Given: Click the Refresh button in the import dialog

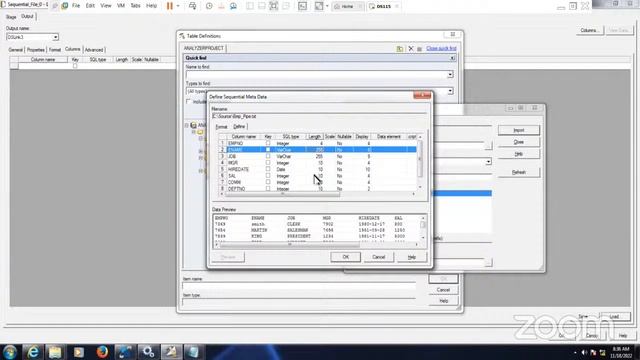Looking at the screenshot, I should [x=518, y=172].
